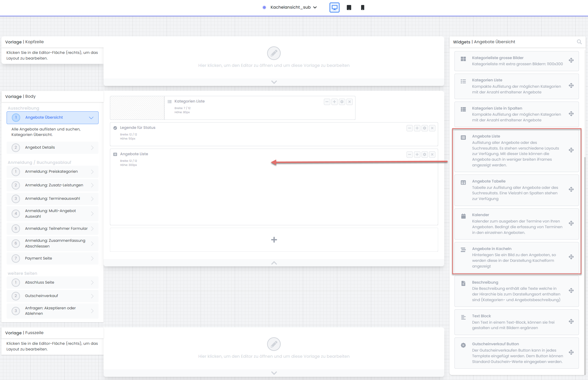Viewport: 588px width, 380px height.
Task: Switch to mobile phone preview mode
Action: [x=362, y=7]
